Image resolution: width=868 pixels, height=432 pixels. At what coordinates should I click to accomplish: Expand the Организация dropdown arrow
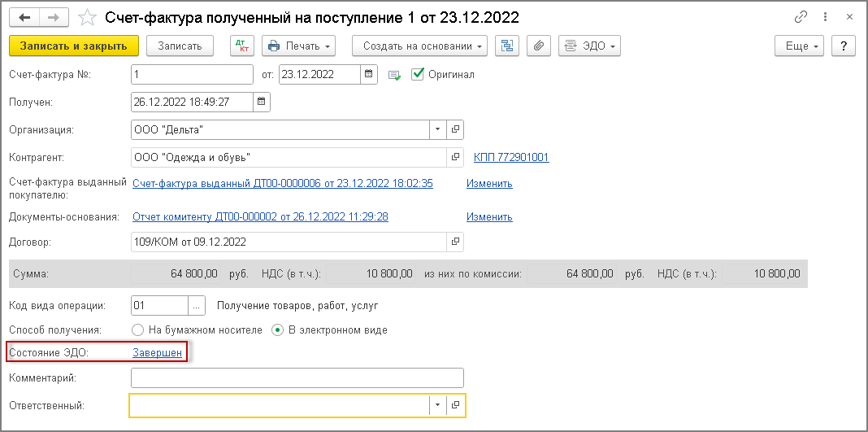coord(437,129)
